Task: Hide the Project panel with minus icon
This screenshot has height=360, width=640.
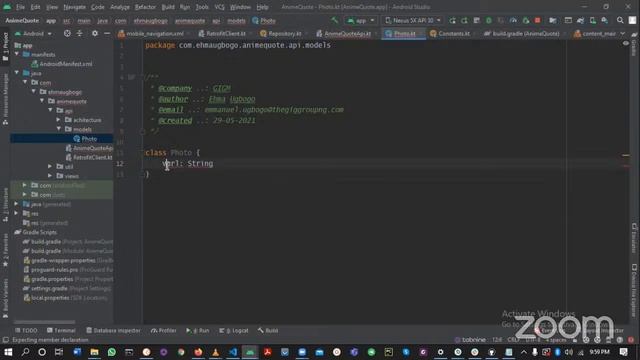Action: coord(107,33)
